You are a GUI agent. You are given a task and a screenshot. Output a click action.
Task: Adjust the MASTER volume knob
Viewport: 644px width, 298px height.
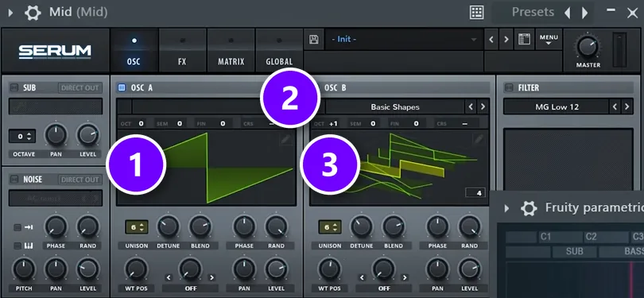(x=588, y=46)
